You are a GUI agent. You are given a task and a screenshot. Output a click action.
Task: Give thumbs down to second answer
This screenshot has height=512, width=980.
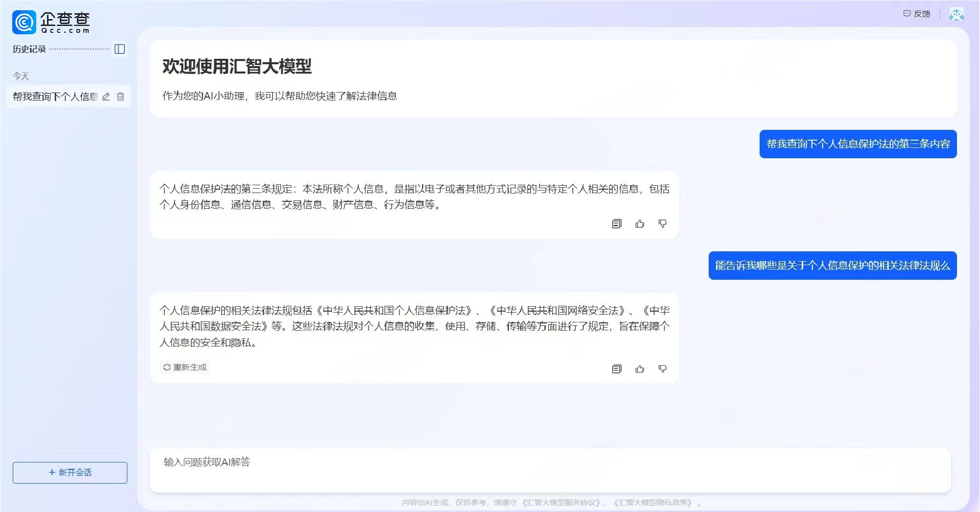663,369
